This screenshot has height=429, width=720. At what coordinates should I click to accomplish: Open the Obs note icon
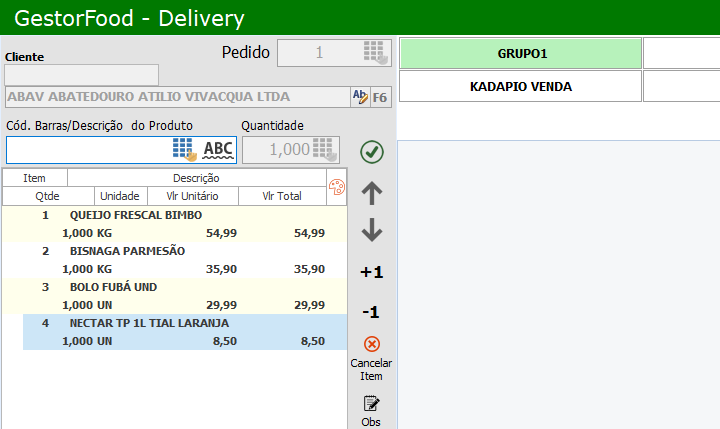(372, 404)
